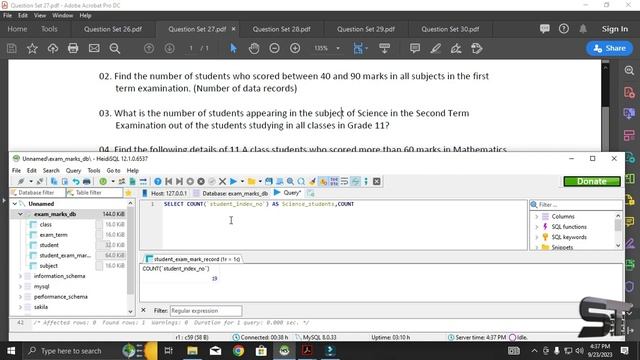Screen dimensions: 640x360
Task: Click the Acrobat Share button
Action: tap(610, 48)
